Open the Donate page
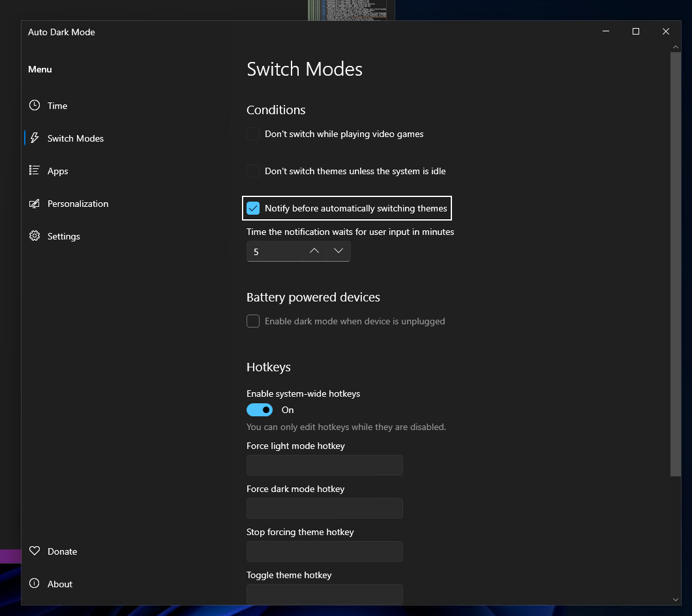The height and width of the screenshot is (616, 692). 62,551
